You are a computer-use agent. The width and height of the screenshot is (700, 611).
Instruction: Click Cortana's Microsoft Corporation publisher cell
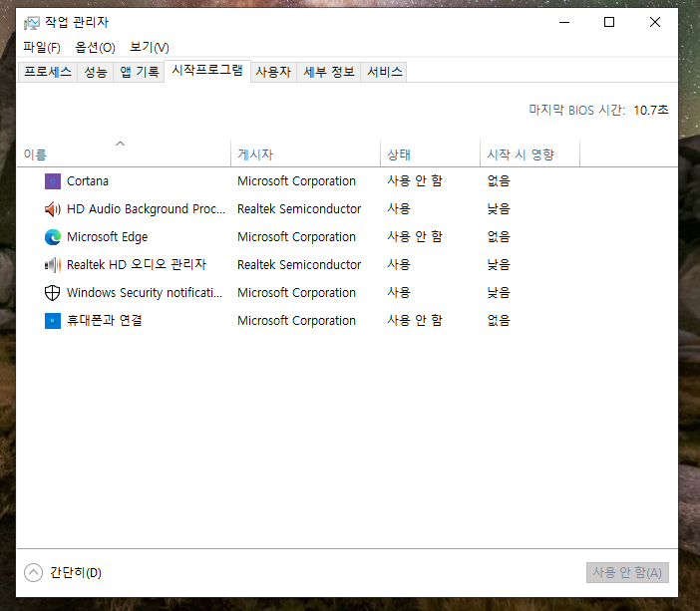tap(296, 181)
